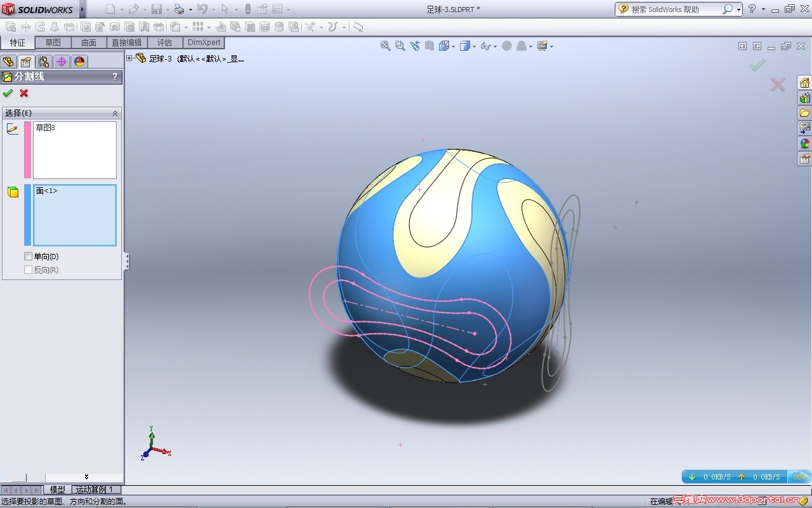Open the FeatureManager design tree tab
The image size is (812, 508).
tap(8, 62)
